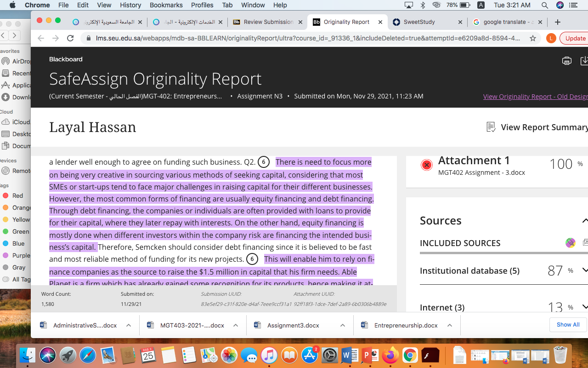Screen dimensions: 588x368
Task: Open the Apple menu
Action: (12, 5)
